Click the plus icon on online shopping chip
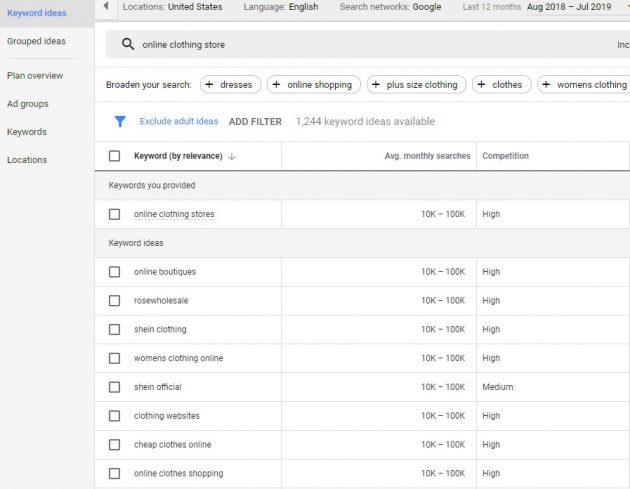 [276, 85]
